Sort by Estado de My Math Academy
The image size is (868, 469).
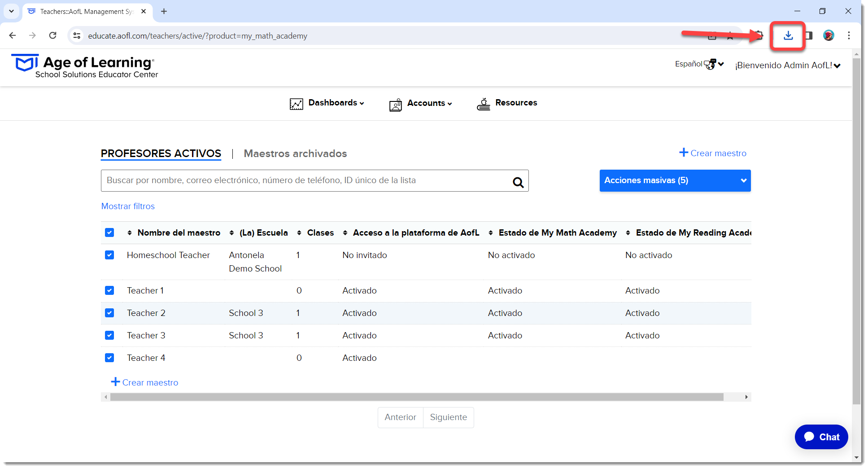[491, 233]
